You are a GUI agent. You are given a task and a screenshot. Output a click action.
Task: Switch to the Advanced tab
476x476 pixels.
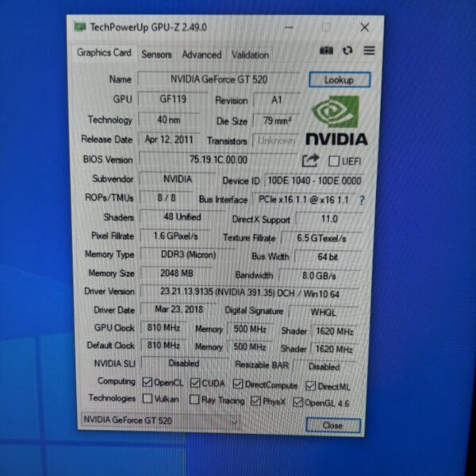click(202, 55)
